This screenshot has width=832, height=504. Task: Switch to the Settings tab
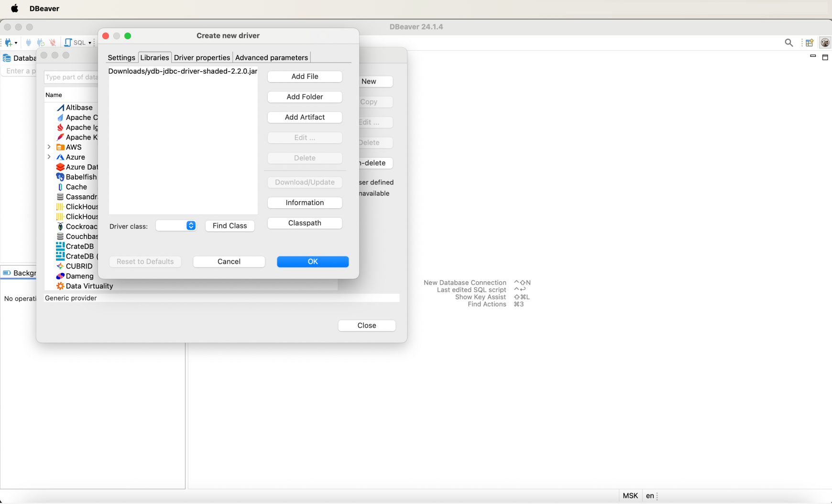pyautogui.click(x=121, y=57)
